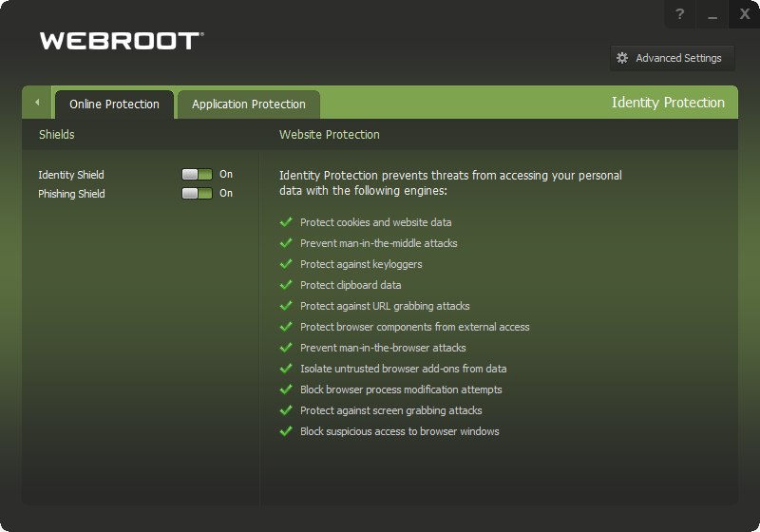Click the 'On' status next to Phishing Shield
The image size is (760, 532).
click(226, 193)
